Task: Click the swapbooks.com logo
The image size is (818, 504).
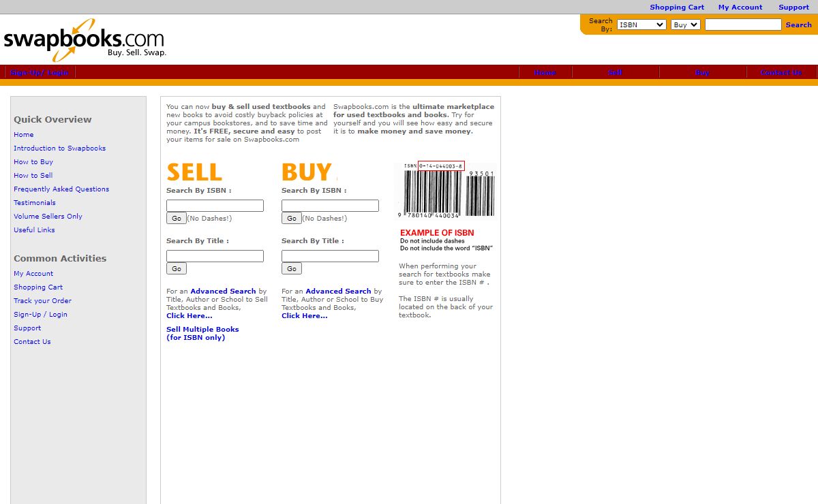Action: pos(84,40)
